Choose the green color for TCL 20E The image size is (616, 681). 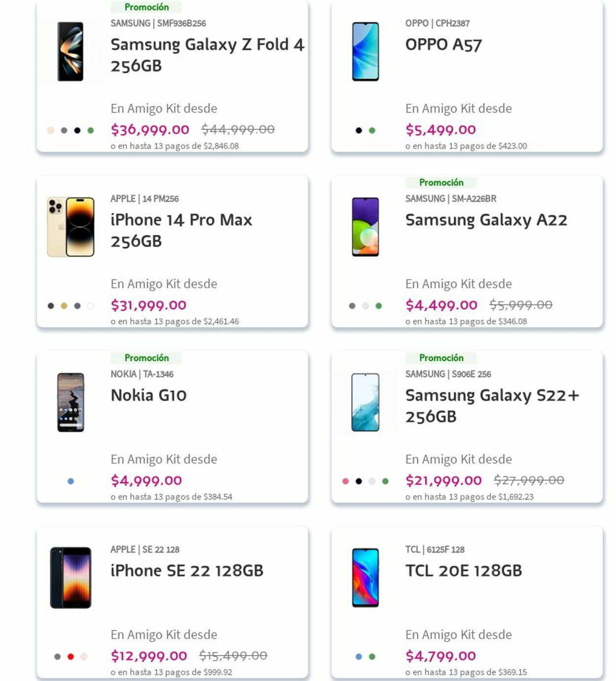pos(372,657)
